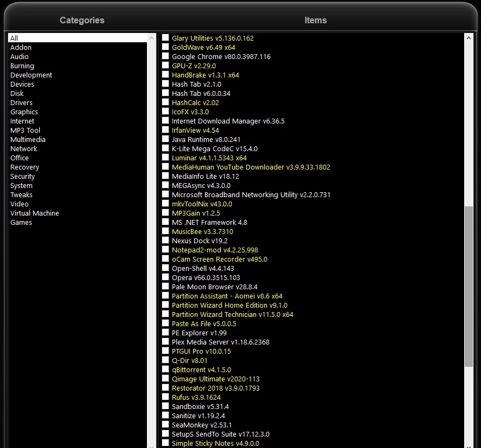481x448 pixels.
Task: Open the MP3 Tool category
Action: [x=25, y=130]
